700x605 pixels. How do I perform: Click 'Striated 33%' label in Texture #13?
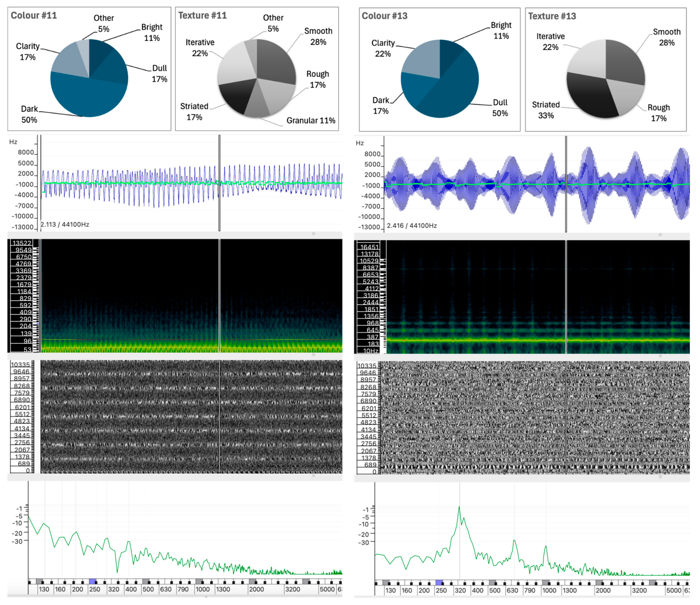(546, 110)
